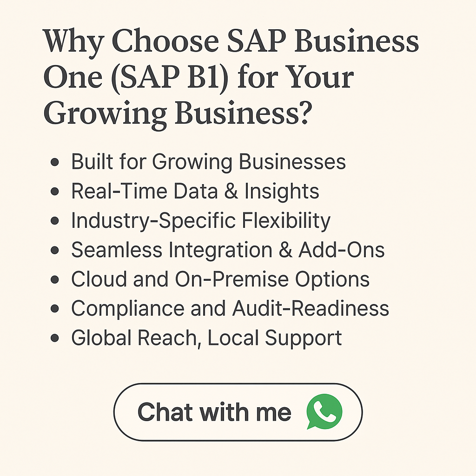The width and height of the screenshot is (476, 476).
Task: Click bullet dot before "Seamless Integration & Add-Ons"
Action: point(55,250)
